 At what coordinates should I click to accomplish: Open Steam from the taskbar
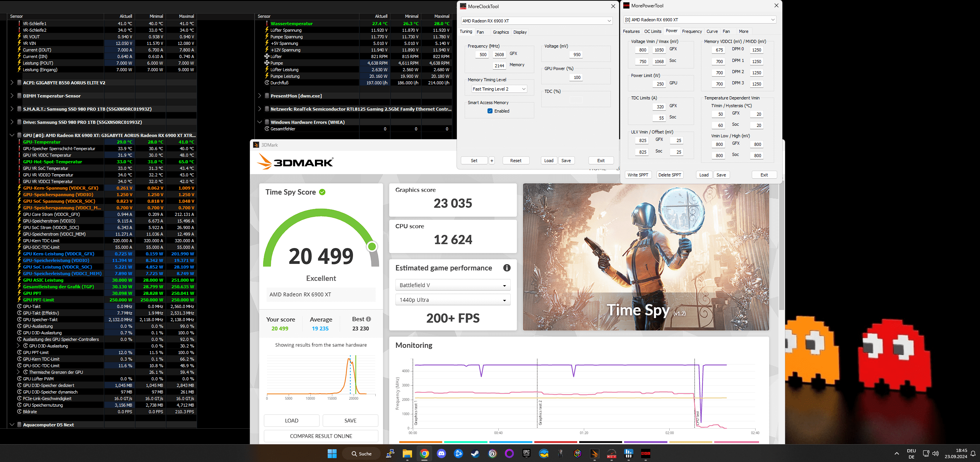pos(475,453)
